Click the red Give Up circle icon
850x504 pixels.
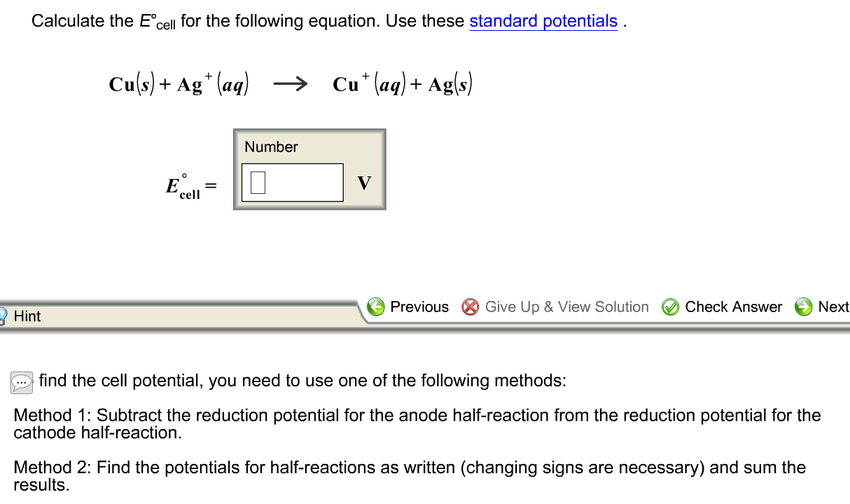tap(471, 307)
